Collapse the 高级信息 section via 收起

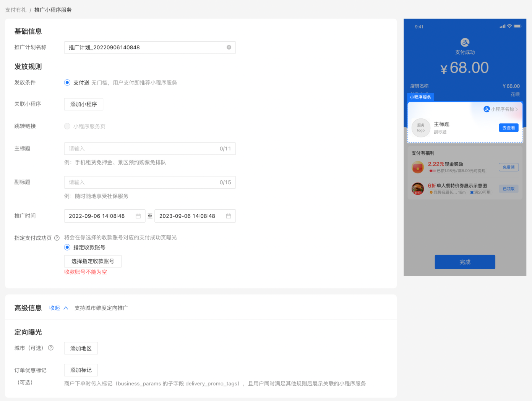point(58,308)
